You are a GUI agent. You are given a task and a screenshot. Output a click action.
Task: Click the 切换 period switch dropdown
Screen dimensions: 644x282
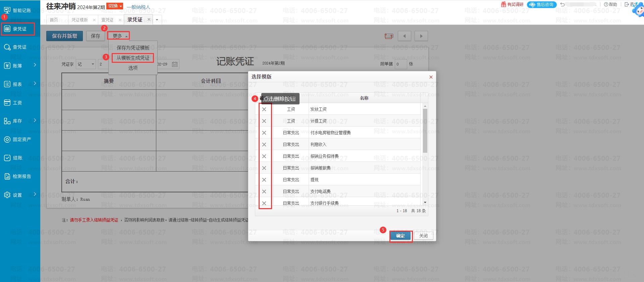click(x=115, y=6)
